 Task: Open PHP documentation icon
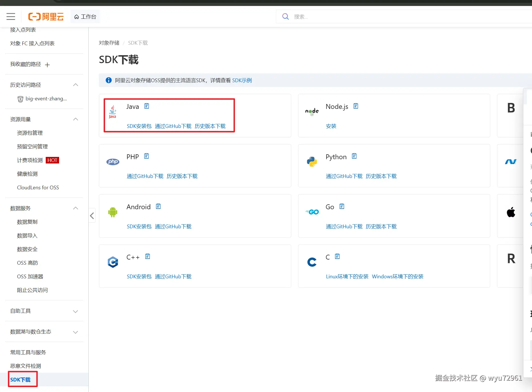[x=147, y=156]
